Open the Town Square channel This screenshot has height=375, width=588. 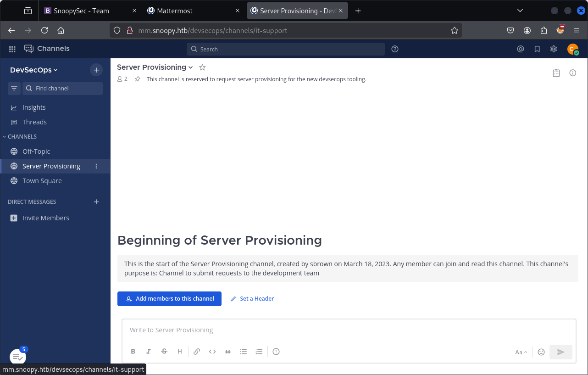[42, 181]
